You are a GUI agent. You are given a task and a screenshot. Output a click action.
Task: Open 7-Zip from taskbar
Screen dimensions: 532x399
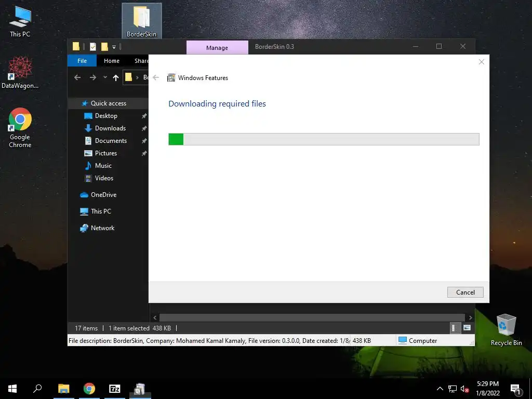click(x=115, y=389)
